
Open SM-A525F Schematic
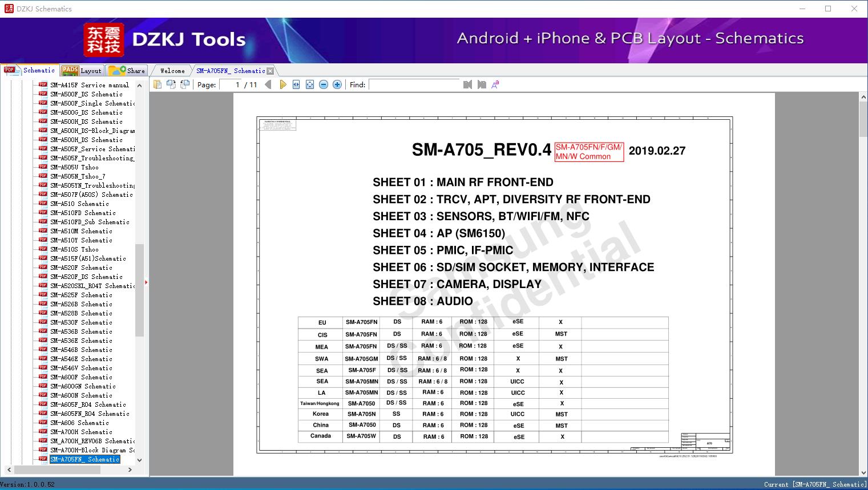point(81,295)
